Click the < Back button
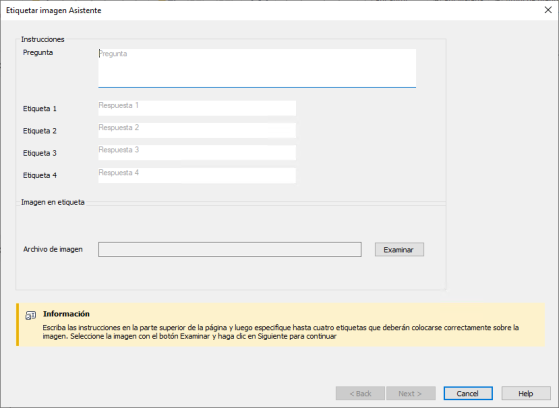 [x=360, y=393]
